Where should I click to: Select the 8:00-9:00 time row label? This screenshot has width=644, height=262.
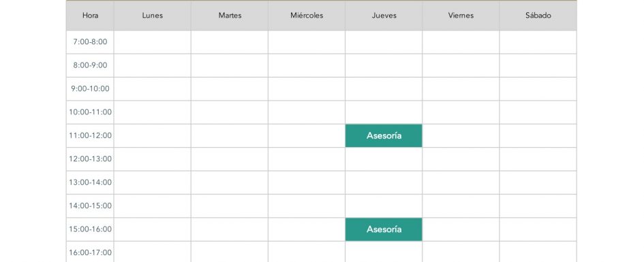pos(90,65)
